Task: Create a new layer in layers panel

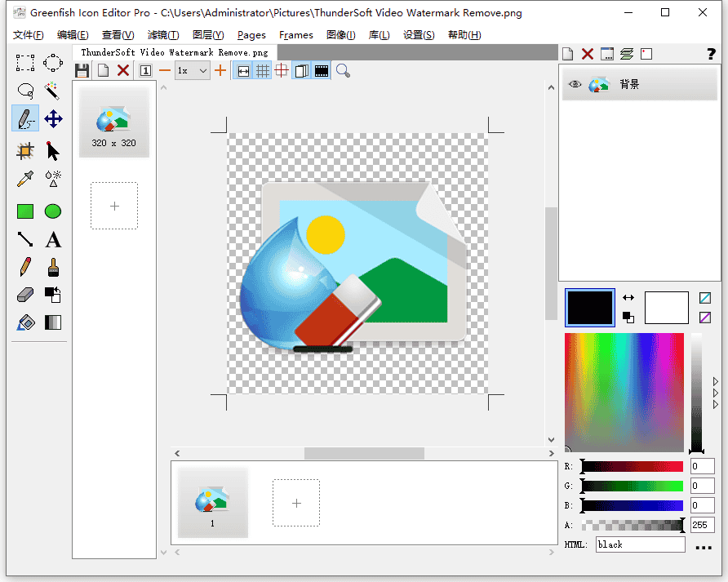Action: pos(567,54)
